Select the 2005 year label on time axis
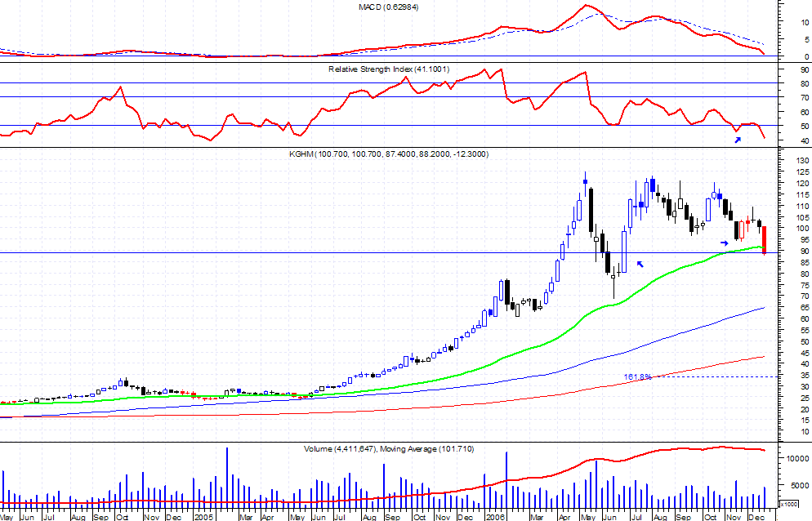The height and width of the screenshot is (521, 812). pyautogui.click(x=204, y=518)
